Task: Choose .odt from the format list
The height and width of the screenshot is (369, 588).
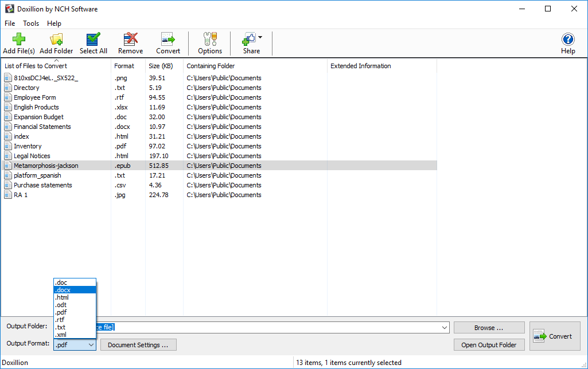Action: pos(75,305)
